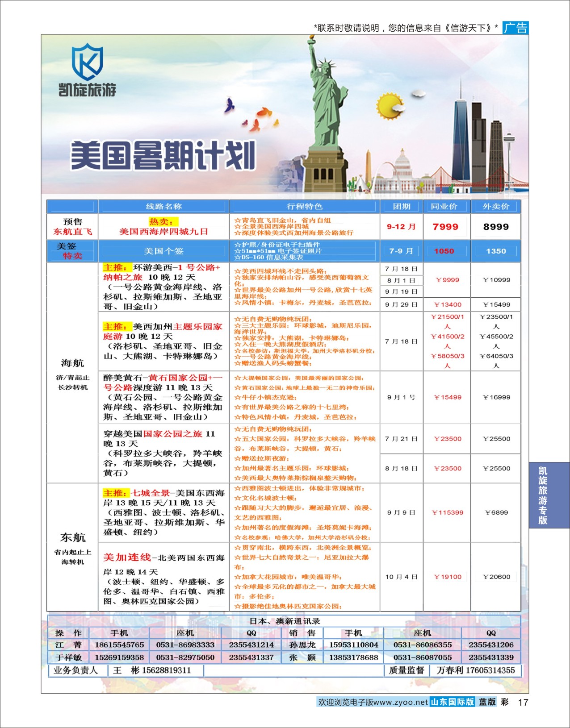Image resolution: width=570 pixels, height=728 pixels.
Task: Click the '1350' visa retail price
Action: tap(496, 251)
